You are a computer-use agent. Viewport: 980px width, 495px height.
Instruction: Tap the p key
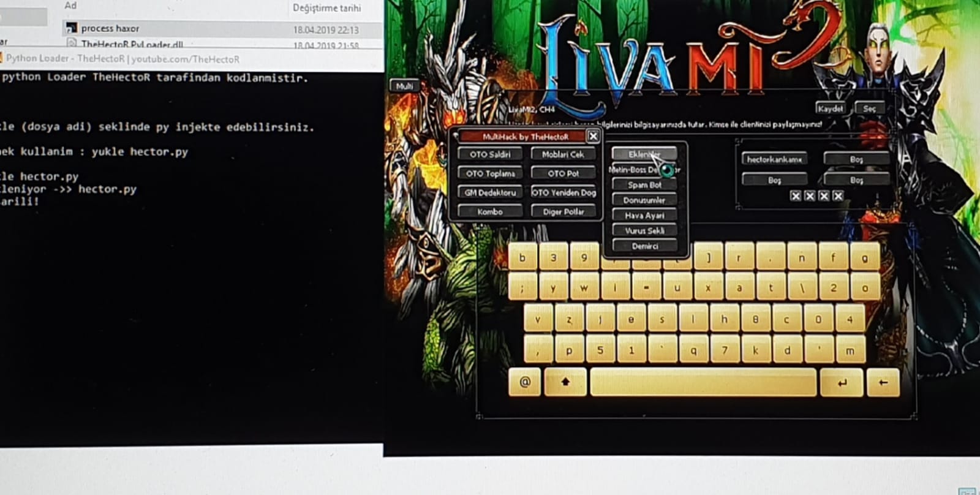click(569, 350)
